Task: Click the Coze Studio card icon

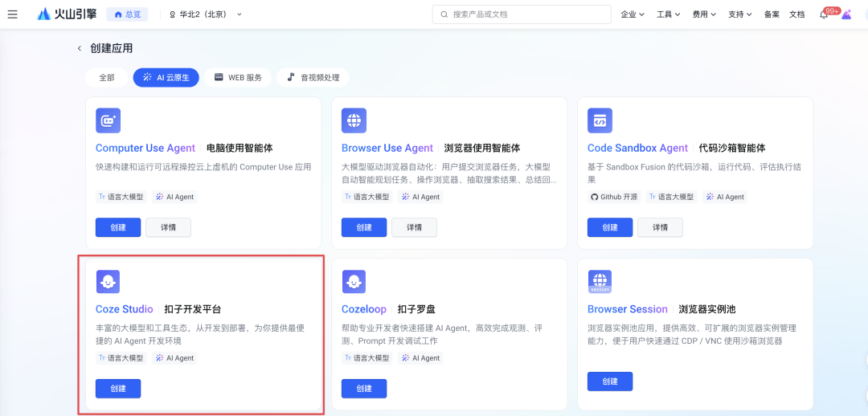Action: tap(108, 282)
